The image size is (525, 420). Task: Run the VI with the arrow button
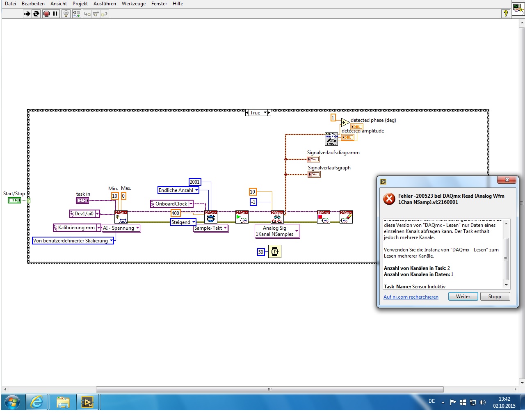(x=27, y=14)
